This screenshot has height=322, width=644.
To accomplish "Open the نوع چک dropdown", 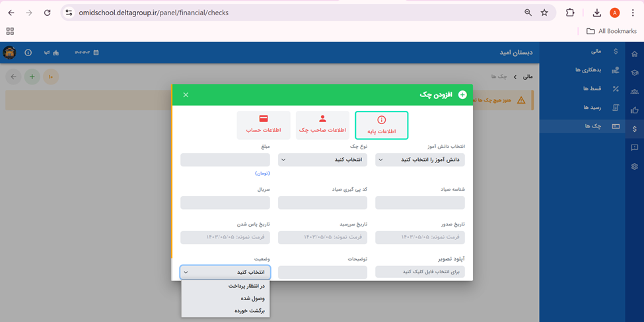I will click(322, 160).
